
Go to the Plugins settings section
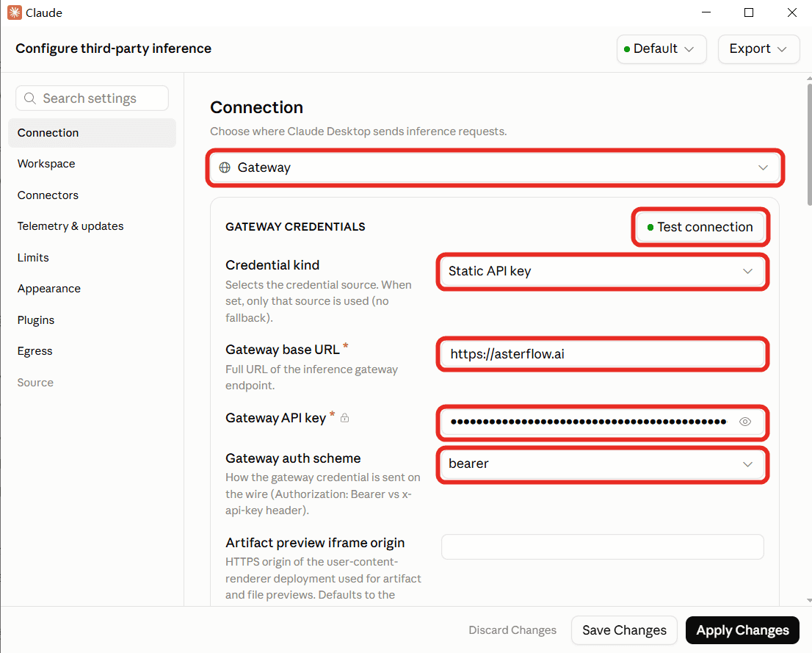pyautogui.click(x=93, y=320)
